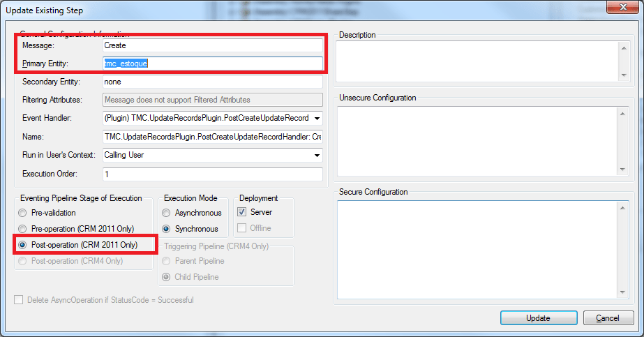Image resolution: width=644 pixels, height=337 pixels.
Task: Choose Synchronous execution mode
Action: (x=167, y=229)
